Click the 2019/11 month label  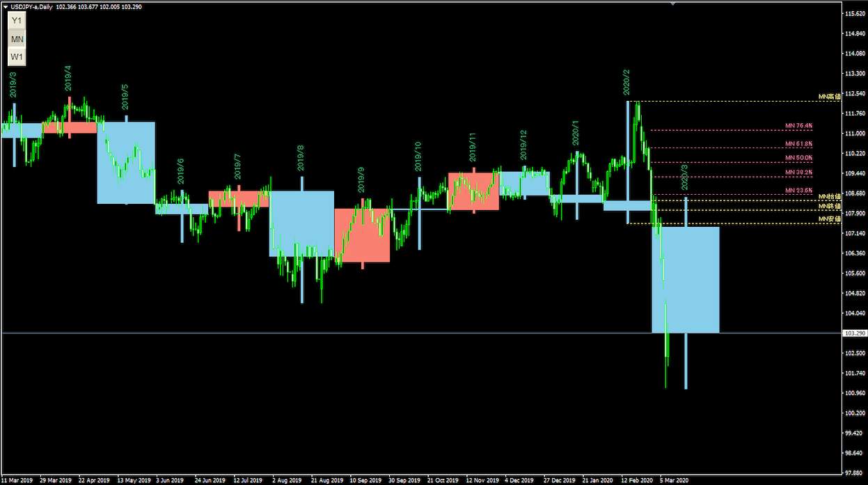point(472,148)
